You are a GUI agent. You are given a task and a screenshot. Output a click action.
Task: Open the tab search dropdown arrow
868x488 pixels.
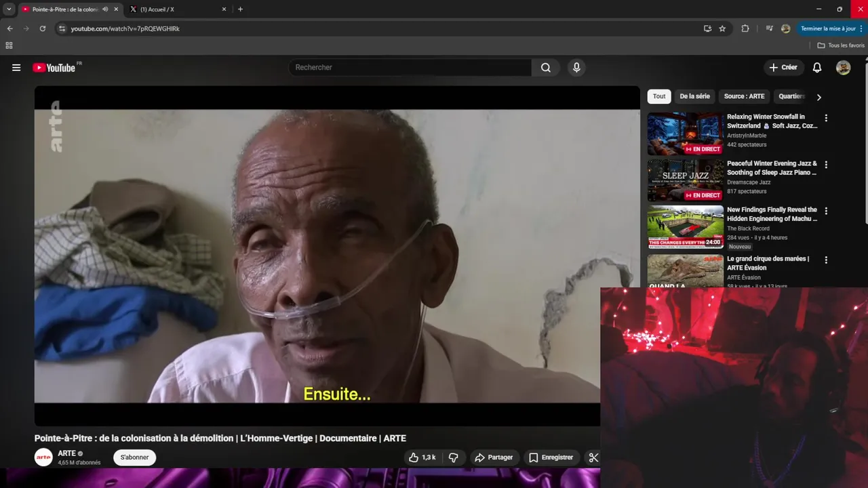point(9,9)
